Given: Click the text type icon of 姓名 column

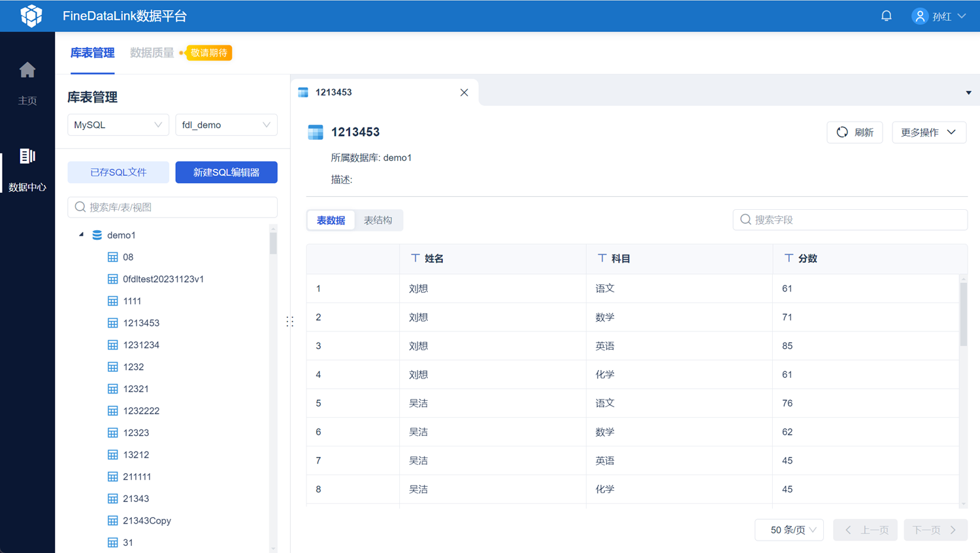Looking at the screenshot, I should (x=415, y=258).
